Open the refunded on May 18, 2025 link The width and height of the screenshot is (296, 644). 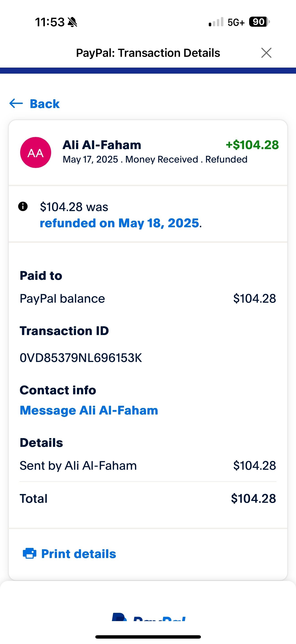[x=120, y=223]
